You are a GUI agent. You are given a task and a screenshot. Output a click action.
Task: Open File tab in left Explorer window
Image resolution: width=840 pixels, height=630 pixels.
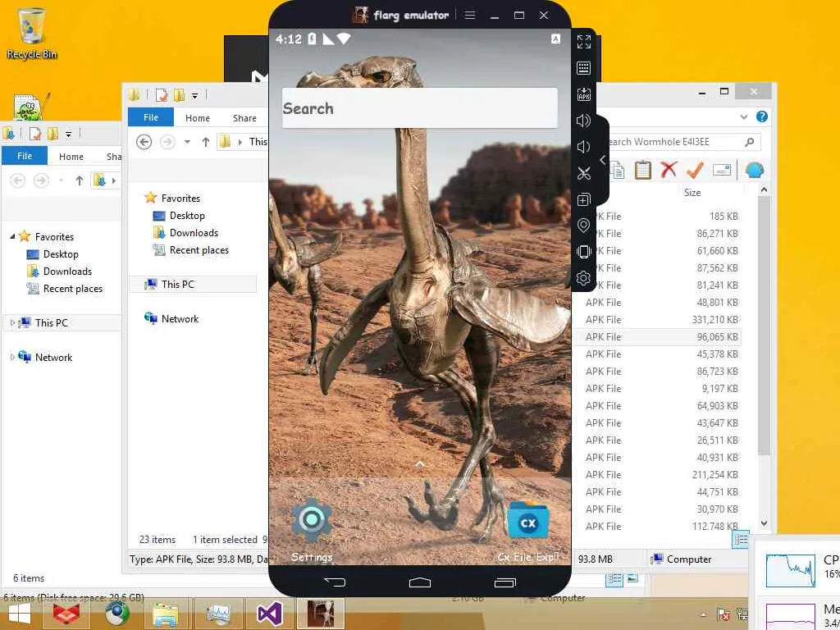click(25, 155)
